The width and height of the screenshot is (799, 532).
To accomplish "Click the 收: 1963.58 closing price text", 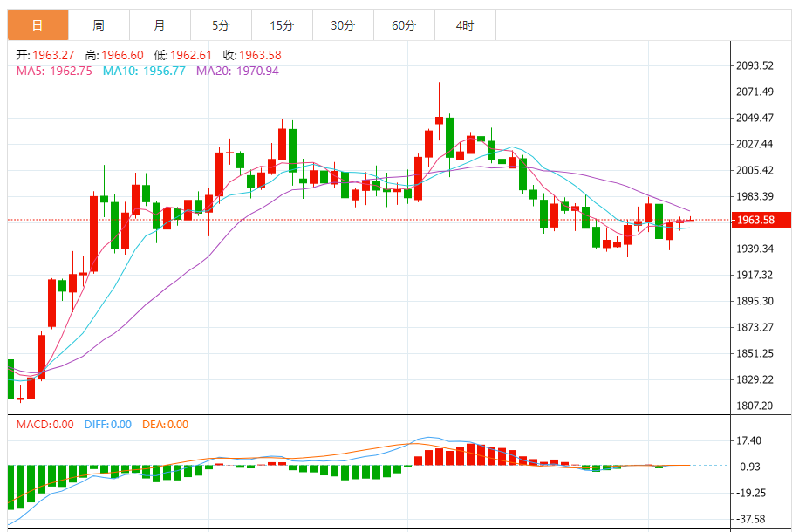I will [252, 55].
